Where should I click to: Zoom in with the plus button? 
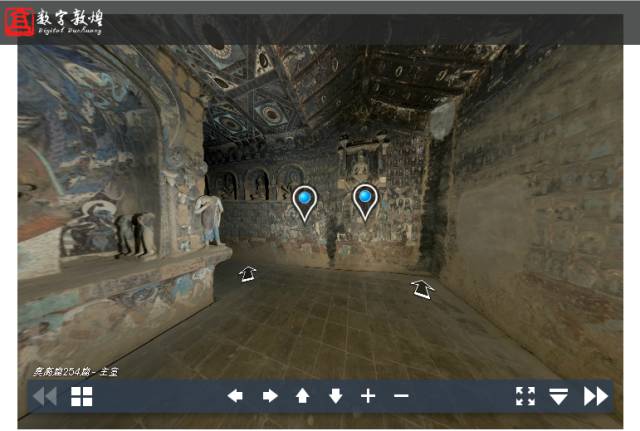[x=368, y=396]
